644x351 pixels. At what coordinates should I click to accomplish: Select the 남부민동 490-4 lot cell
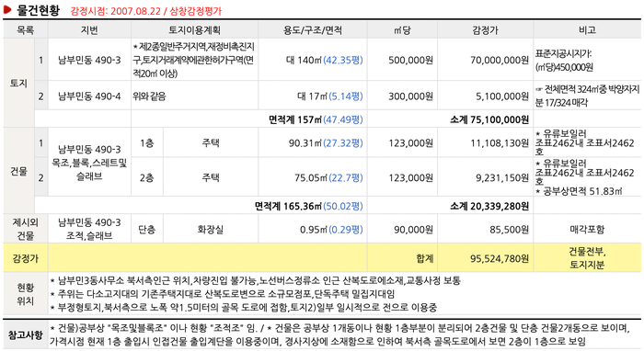pyautogui.click(x=89, y=96)
